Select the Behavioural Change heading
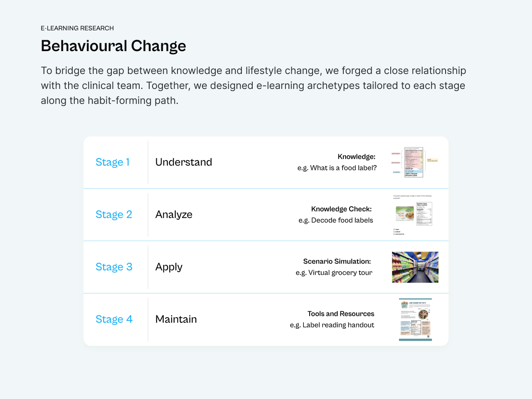 (x=113, y=46)
